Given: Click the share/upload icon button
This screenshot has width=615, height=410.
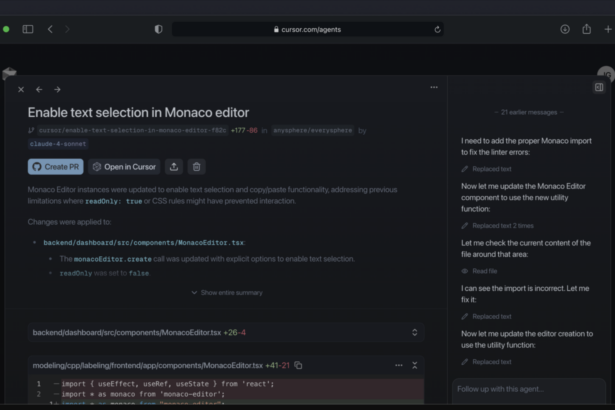Looking at the screenshot, I should click(174, 167).
